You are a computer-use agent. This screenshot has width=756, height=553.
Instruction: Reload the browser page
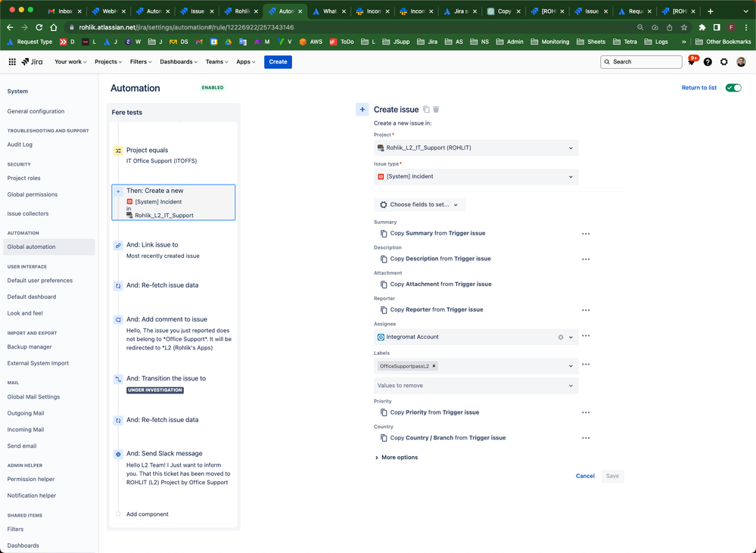pos(39,27)
